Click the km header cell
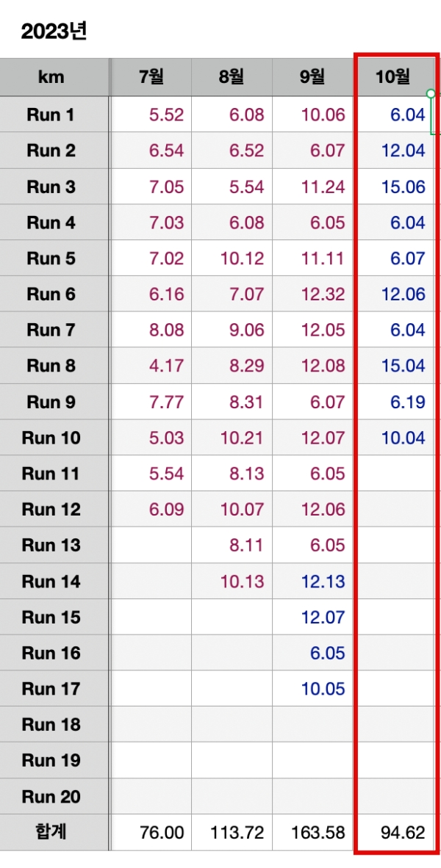The height and width of the screenshot is (868, 441). coord(51,78)
